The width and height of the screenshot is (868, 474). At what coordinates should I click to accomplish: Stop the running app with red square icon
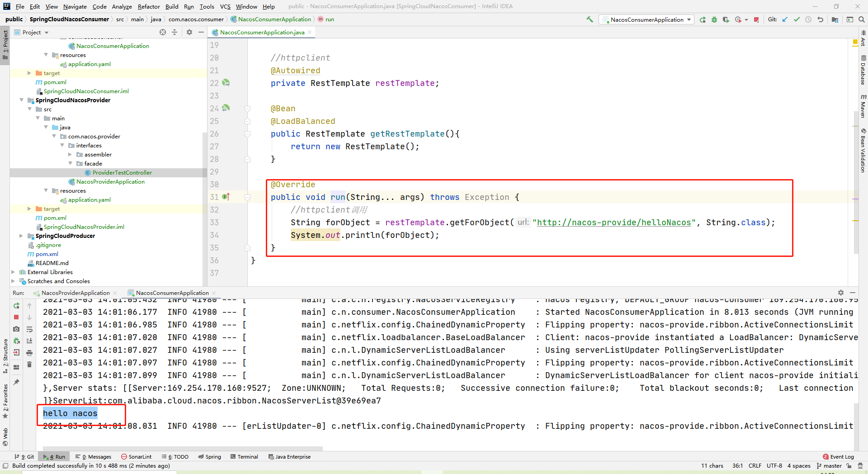pos(17,317)
